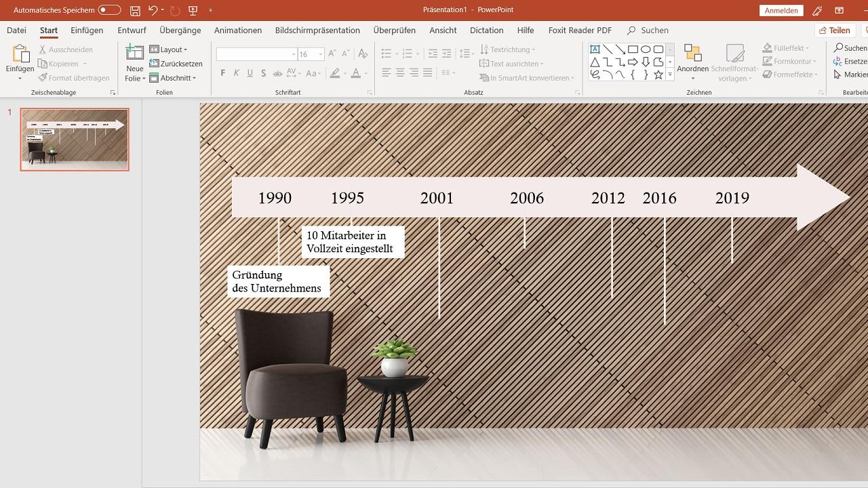Increase font size with A up icon
Screen dimensions: 868x488
[332, 54]
